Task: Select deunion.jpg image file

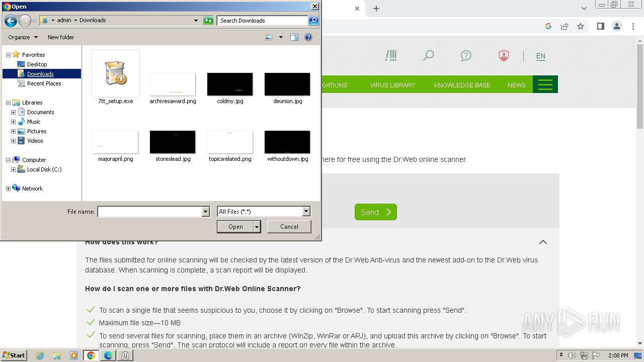Action: point(287,88)
